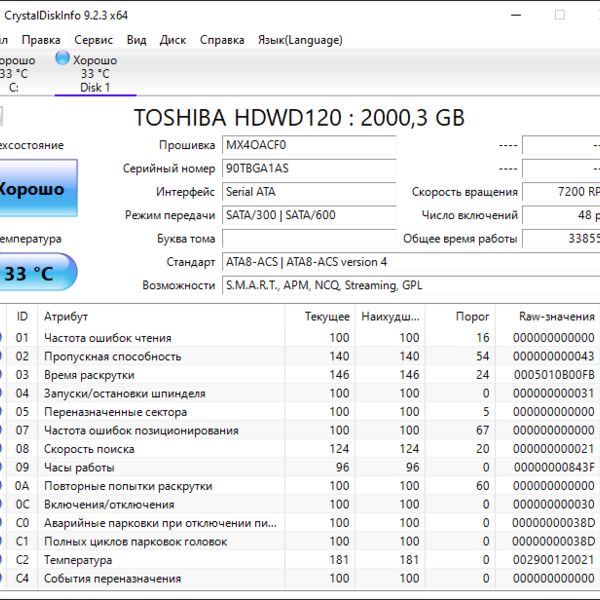Click the Общее время работы value

561,239
